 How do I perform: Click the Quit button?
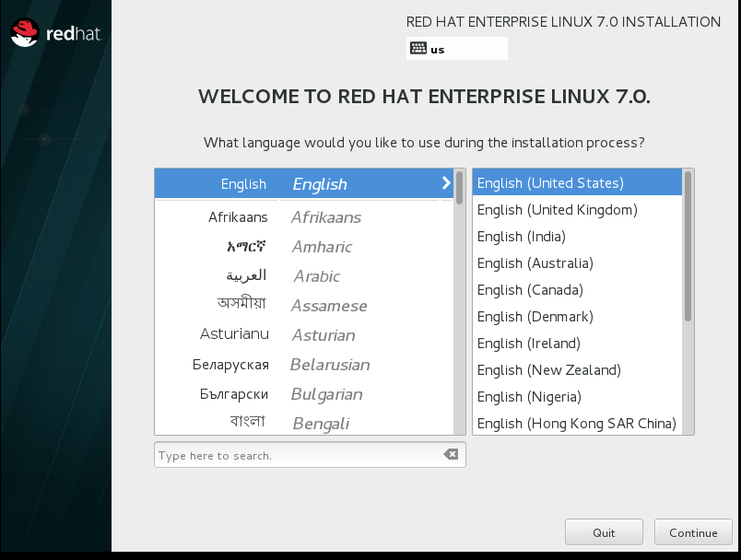(x=604, y=532)
